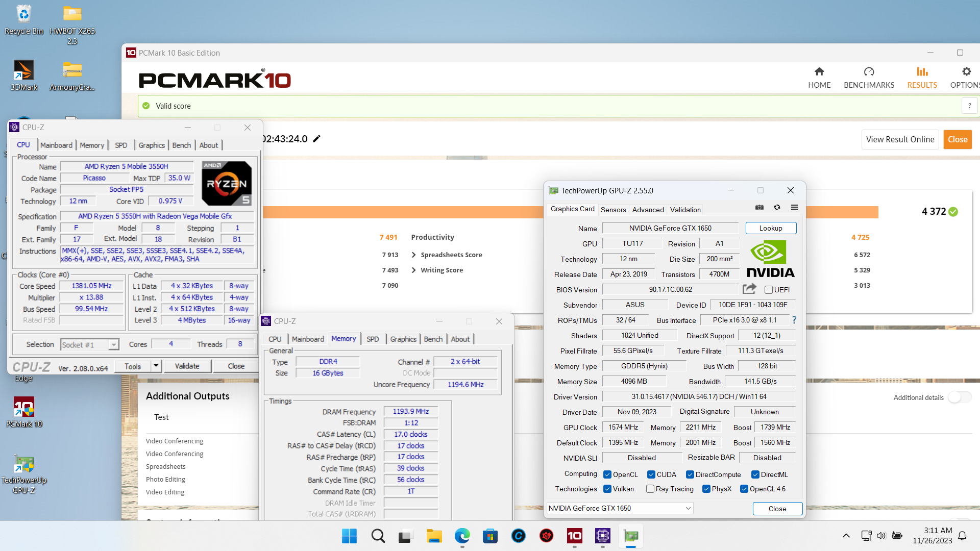The image size is (980, 551).
Task: Open Validation tab in GPU-Z
Action: click(x=685, y=210)
